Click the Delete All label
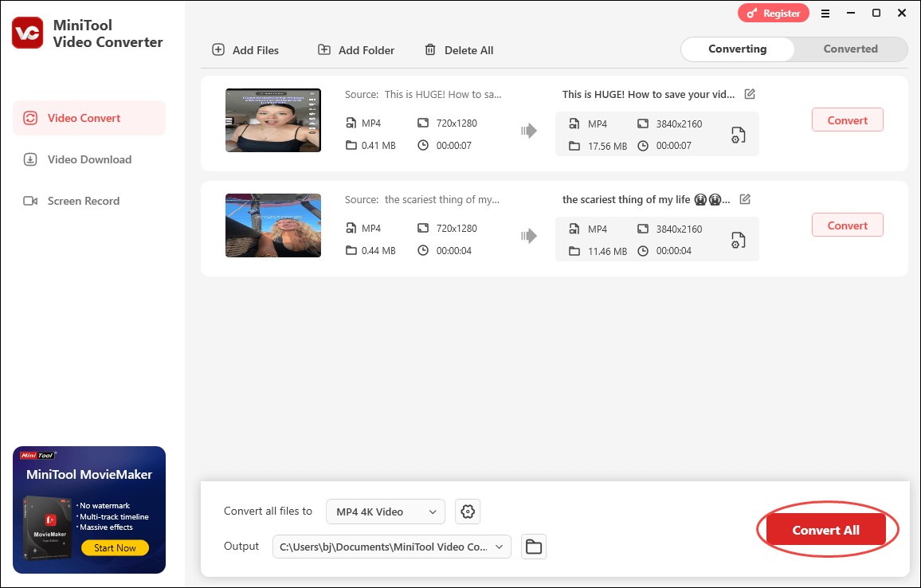This screenshot has height=588, width=921. pos(468,50)
